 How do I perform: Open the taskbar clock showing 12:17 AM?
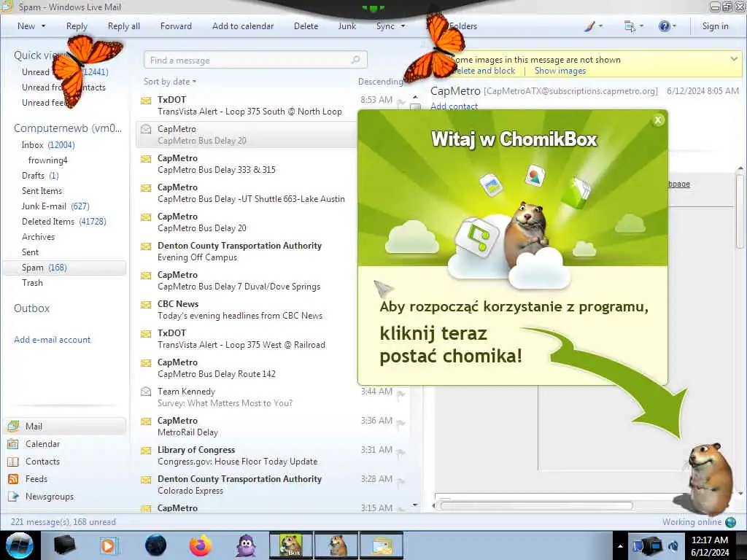pos(709,545)
